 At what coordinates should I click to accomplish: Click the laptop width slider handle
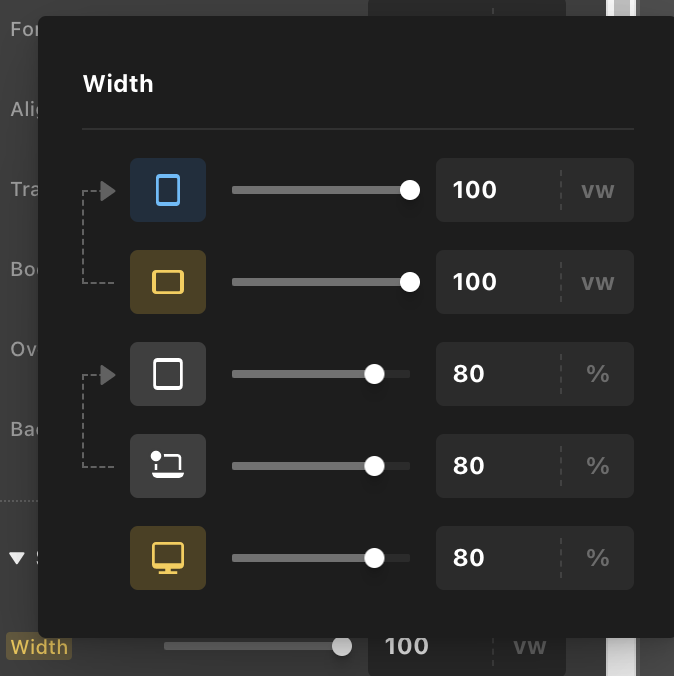click(x=375, y=466)
